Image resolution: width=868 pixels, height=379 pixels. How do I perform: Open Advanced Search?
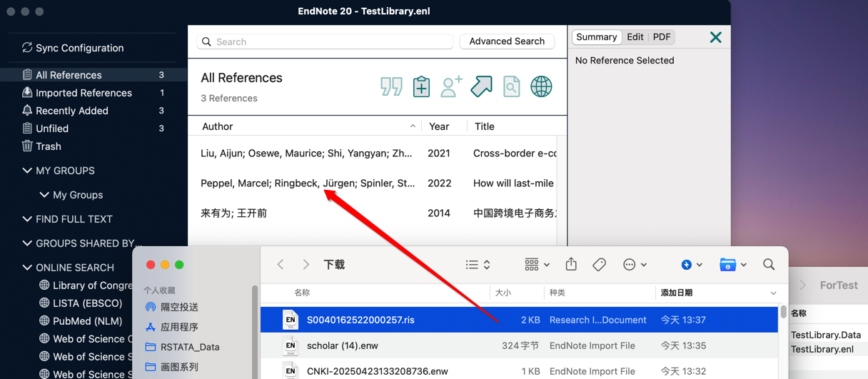pos(507,41)
